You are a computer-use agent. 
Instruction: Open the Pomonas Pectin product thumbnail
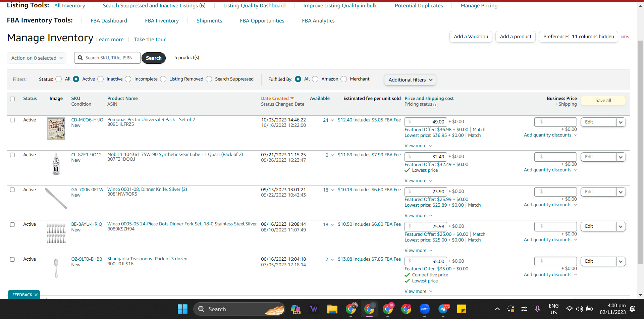click(56, 128)
